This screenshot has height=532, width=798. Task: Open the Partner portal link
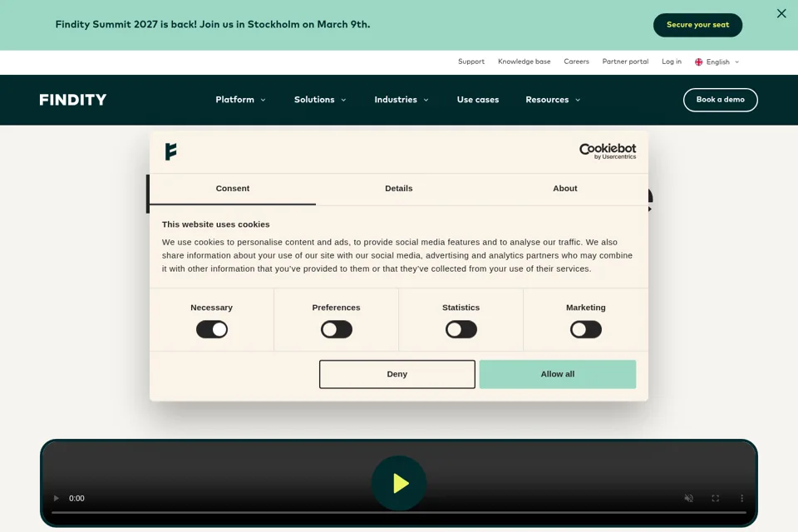click(625, 62)
